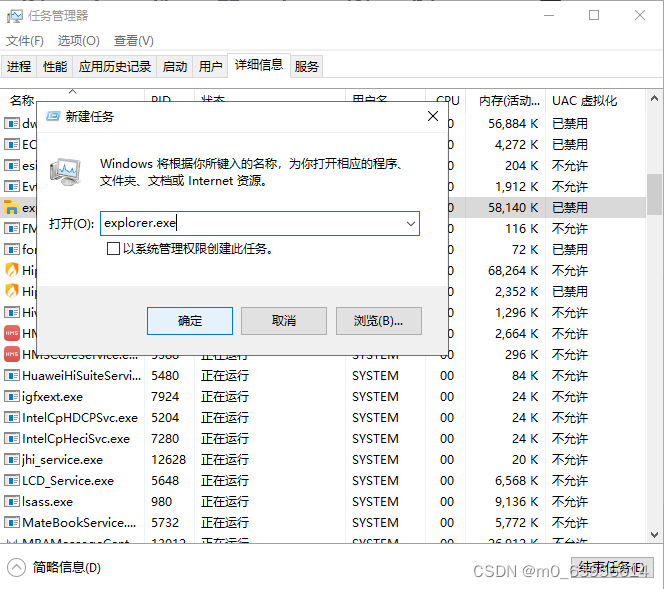Click the IntelCpHeciSvc.exe process icon
Viewport: 664px width, 589px height.
[12, 438]
